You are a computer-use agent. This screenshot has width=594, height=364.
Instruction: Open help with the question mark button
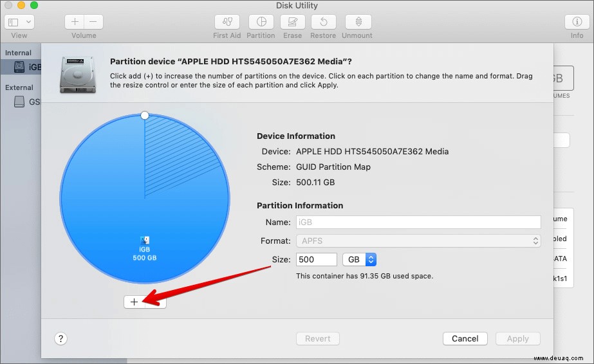[x=60, y=339]
